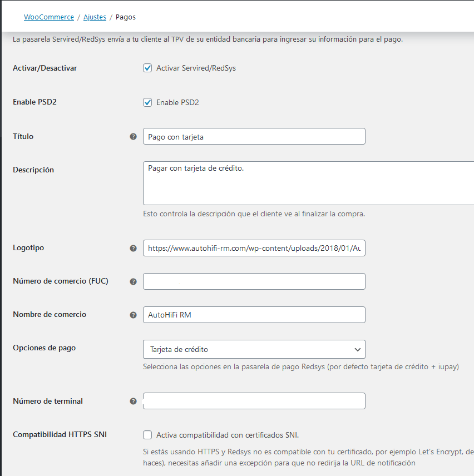474x476 pixels.
Task: Toggle the Activar Servired/RedSys checkbox
Action: pos(147,68)
